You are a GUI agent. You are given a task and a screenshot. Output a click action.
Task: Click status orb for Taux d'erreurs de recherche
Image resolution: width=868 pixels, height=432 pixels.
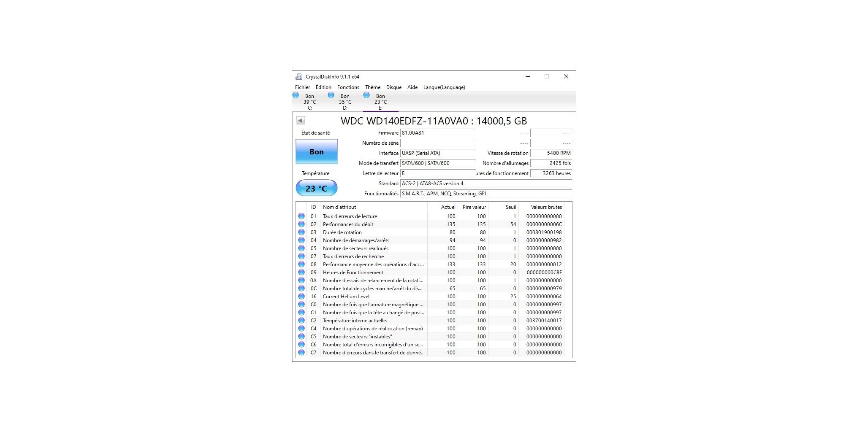(301, 256)
